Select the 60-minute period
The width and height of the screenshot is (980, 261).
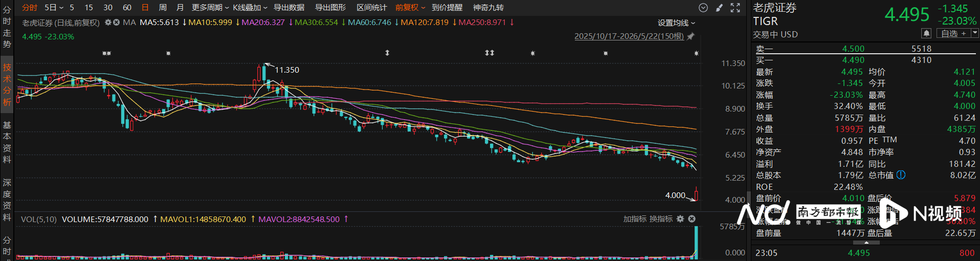[x=127, y=8]
